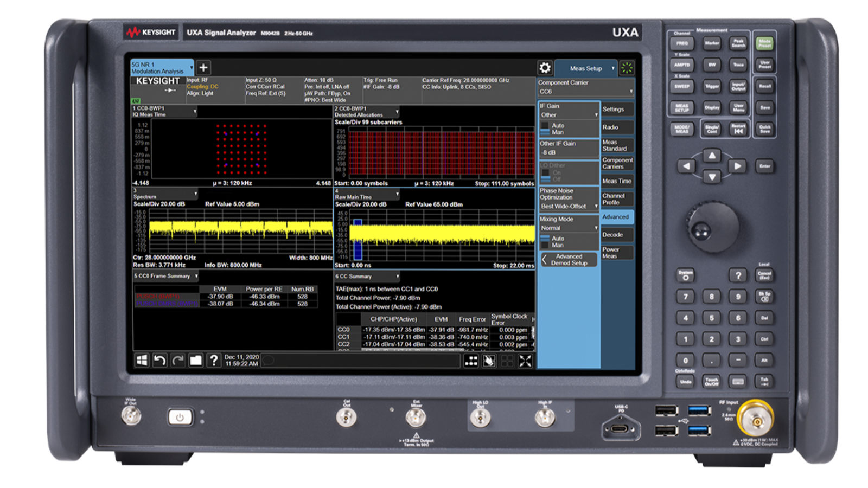
Task: Click the full screen expand icon
Action: (525, 361)
